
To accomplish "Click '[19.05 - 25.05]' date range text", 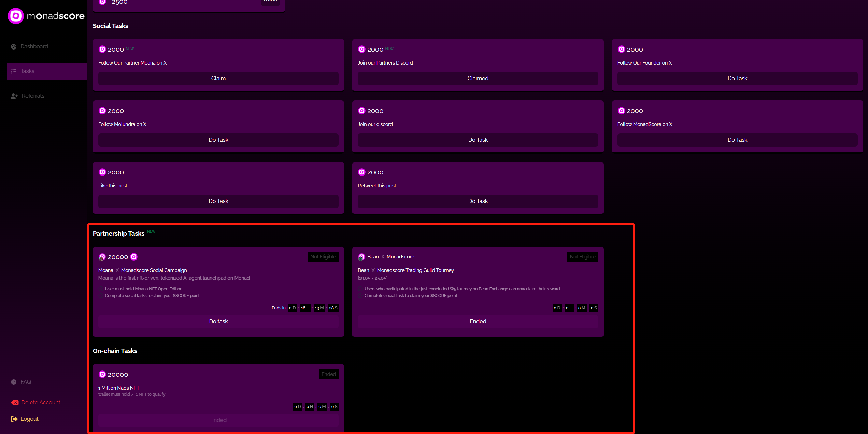I will tap(373, 278).
